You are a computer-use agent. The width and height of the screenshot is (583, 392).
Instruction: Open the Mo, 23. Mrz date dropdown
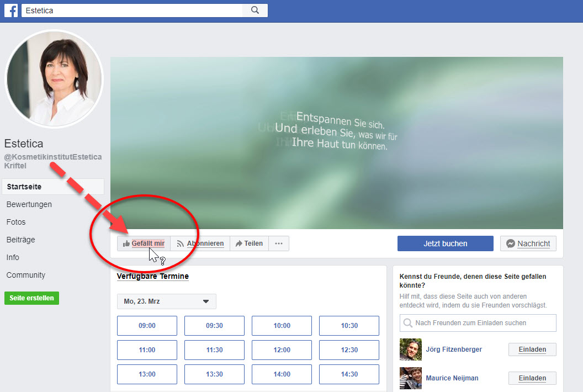[x=167, y=301]
